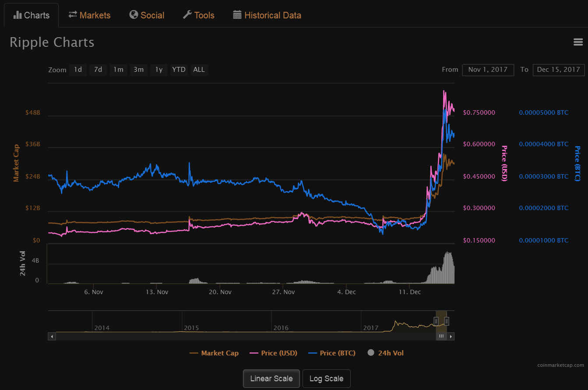
Task: Click the To date field Dec 15, 2017
Action: (x=559, y=70)
